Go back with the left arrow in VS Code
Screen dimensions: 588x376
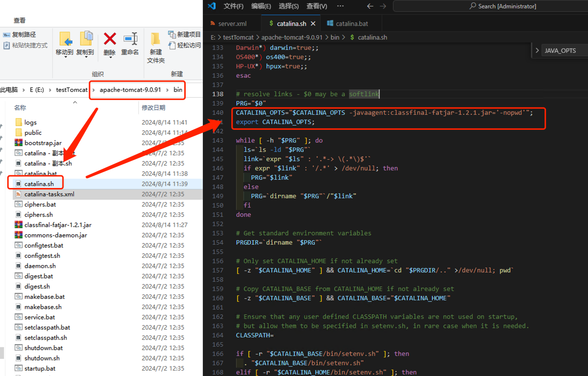(370, 6)
